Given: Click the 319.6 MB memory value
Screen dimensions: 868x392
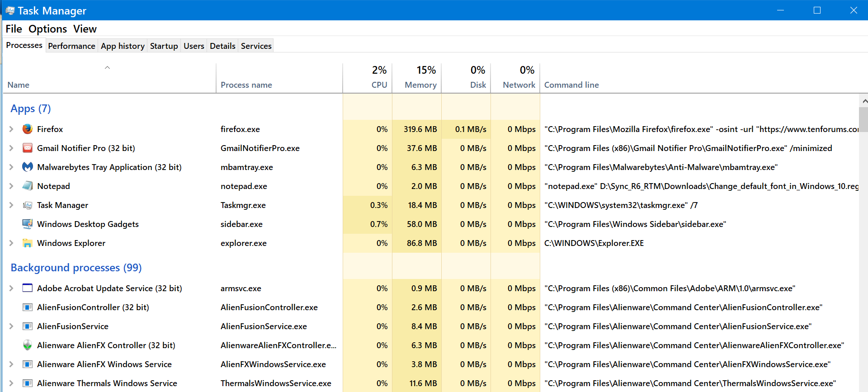Looking at the screenshot, I should click(x=420, y=129).
